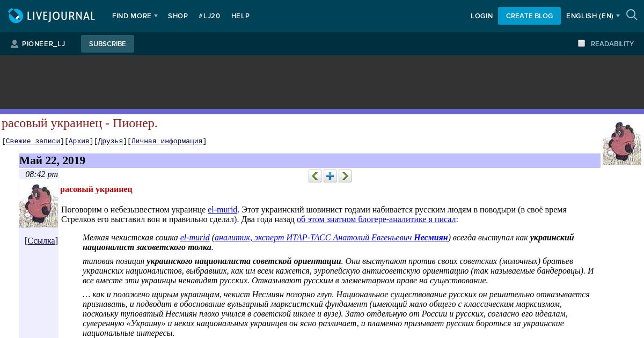Image resolution: width=644 pixels, height=338 pixels.
Task: Enable the Readability checkbox
Action: 581,43
